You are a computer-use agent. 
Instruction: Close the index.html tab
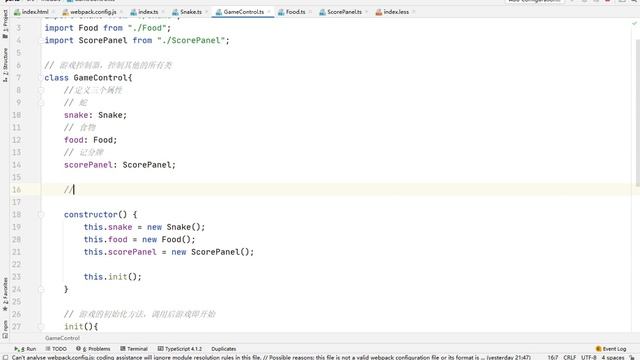click(x=53, y=12)
